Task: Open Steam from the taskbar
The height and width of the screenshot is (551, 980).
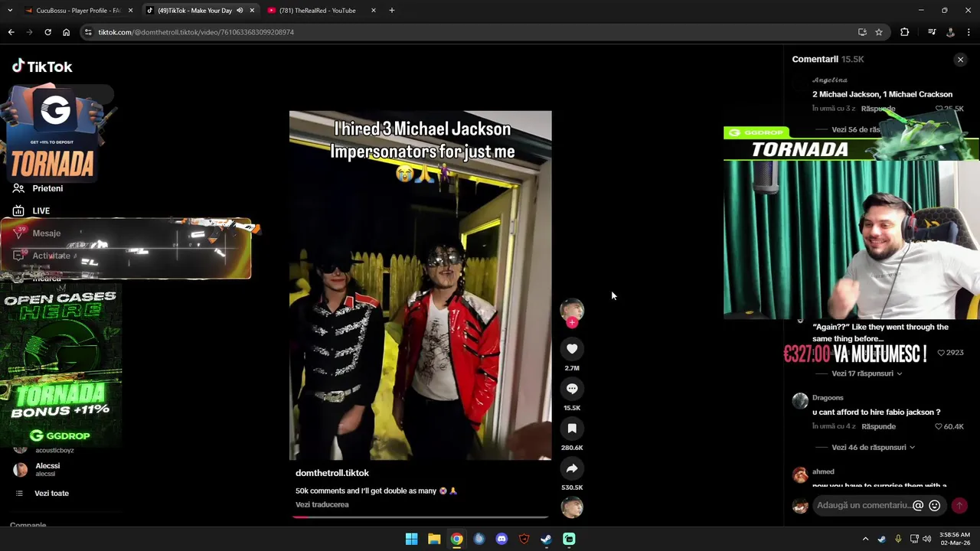Action: click(546, 539)
